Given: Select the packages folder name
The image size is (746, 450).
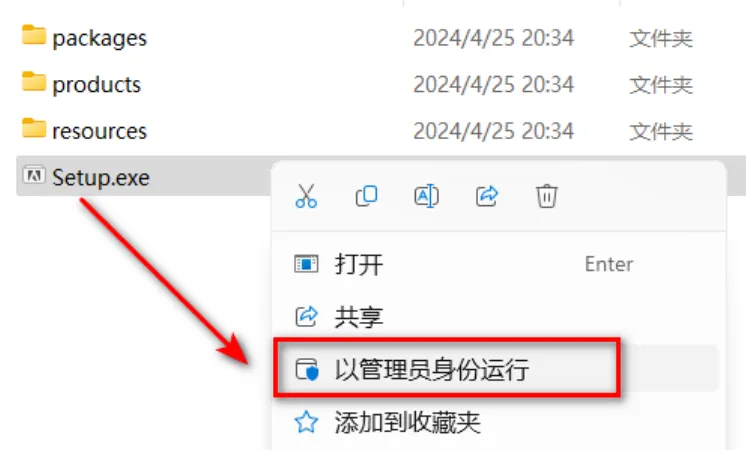Looking at the screenshot, I should [99, 38].
